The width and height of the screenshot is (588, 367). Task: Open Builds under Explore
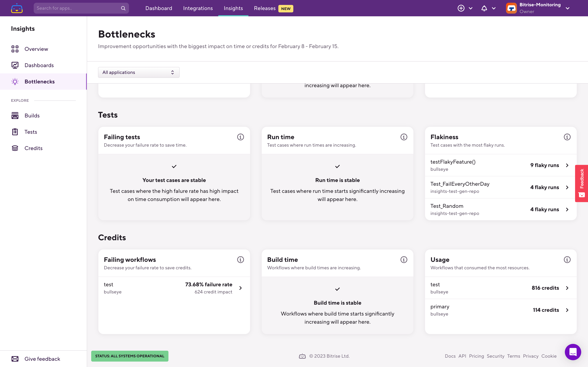32,116
